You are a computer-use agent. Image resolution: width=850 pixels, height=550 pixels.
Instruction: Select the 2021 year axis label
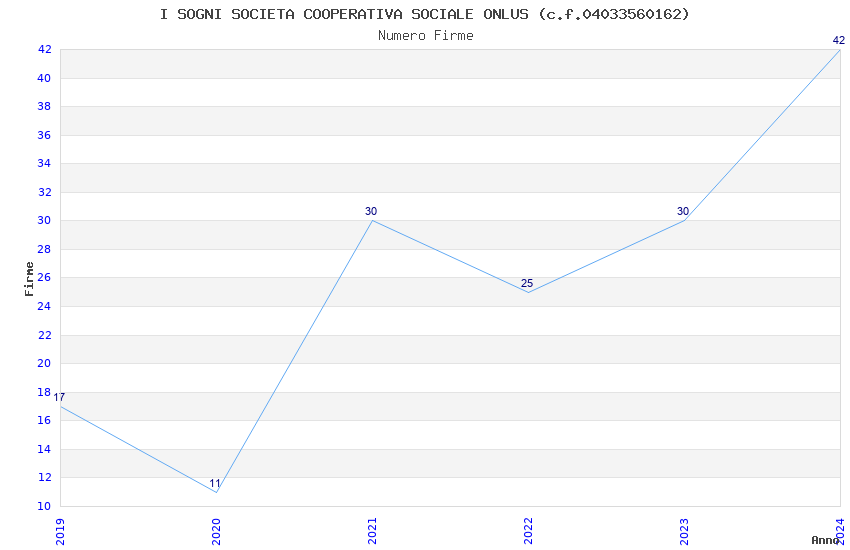(x=372, y=531)
